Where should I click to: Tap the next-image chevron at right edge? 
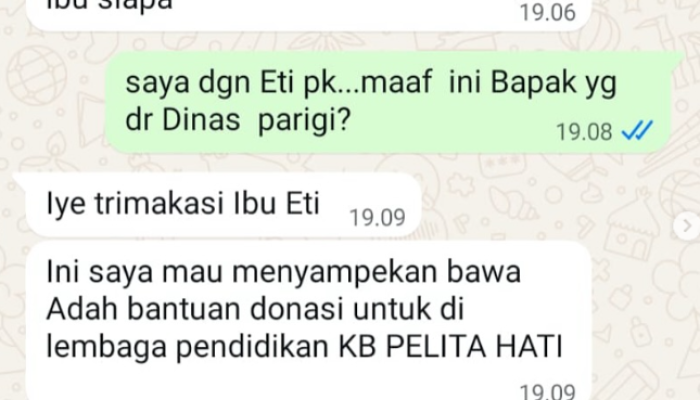click(x=688, y=226)
